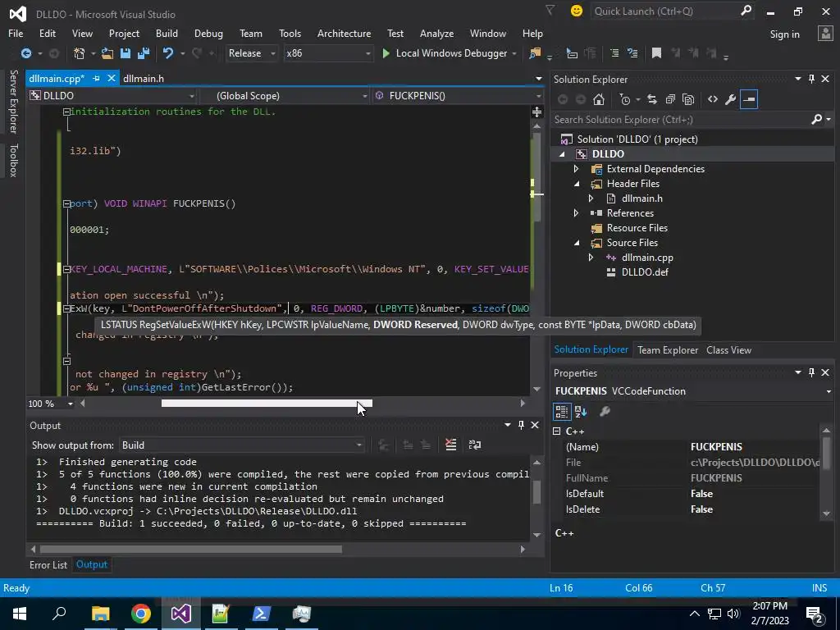Select Alphabetical sort in Properties panel
This screenshot has width=840, height=630.
[581, 412]
